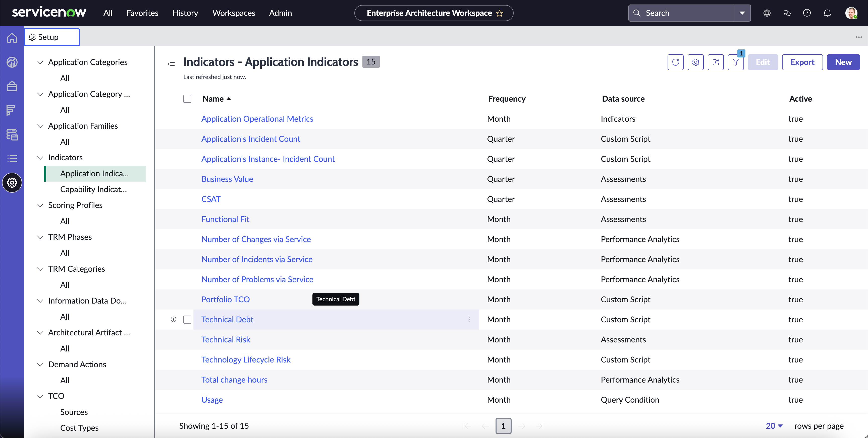Open the rows per page dropdown
Image resolution: width=868 pixels, height=438 pixels.
774,426
